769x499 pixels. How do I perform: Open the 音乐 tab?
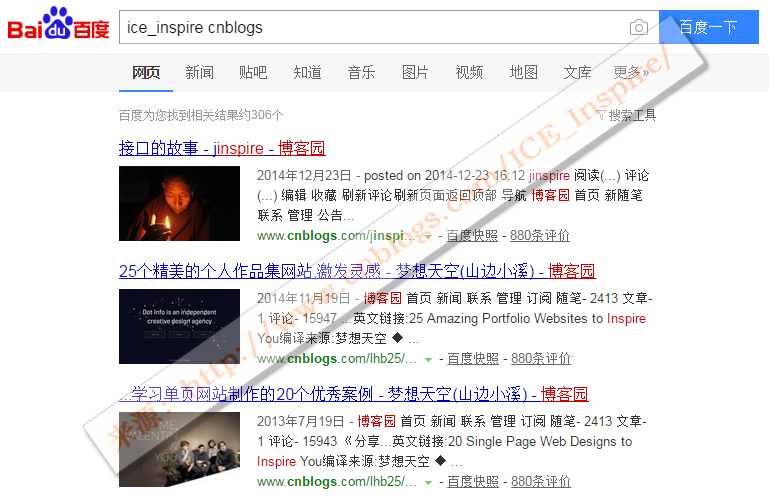click(361, 73)
